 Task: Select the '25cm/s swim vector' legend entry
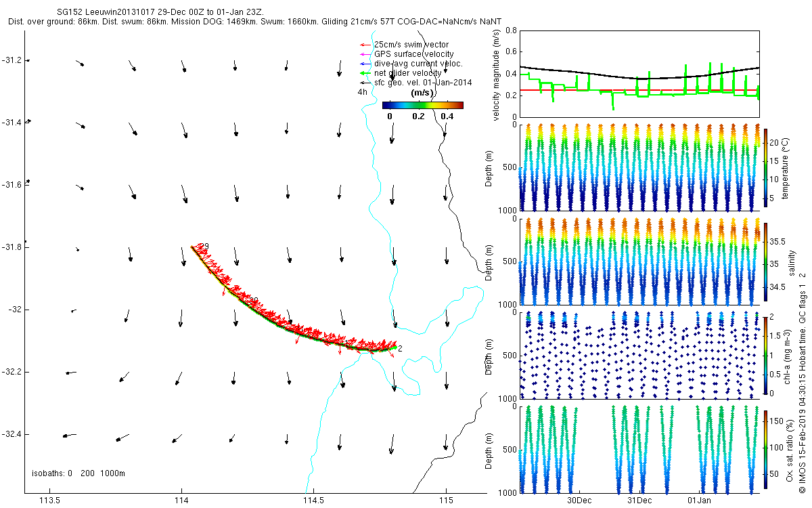coord(411,45)
